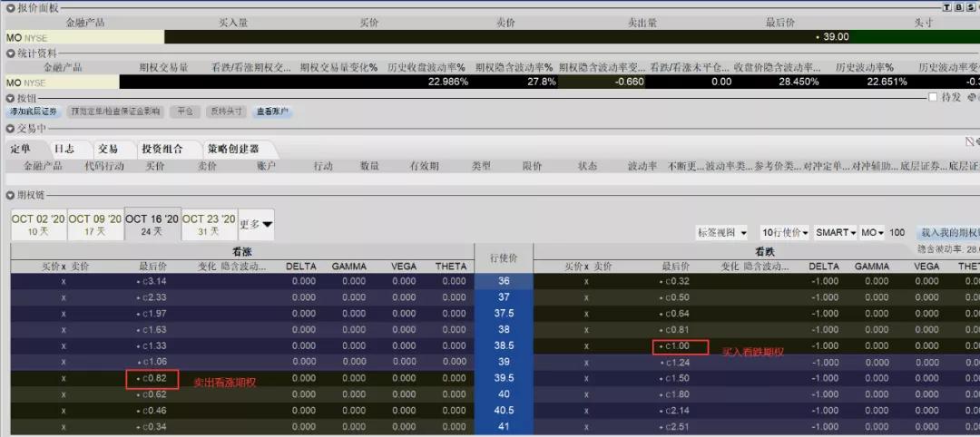This screenshot has width=980, height=437.
Task: Click strike price 38.5
Action: [504, 345]
